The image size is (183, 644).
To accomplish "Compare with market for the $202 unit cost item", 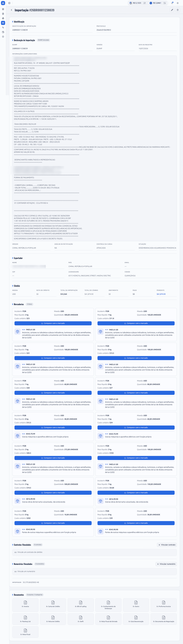I will coord(53,523).
